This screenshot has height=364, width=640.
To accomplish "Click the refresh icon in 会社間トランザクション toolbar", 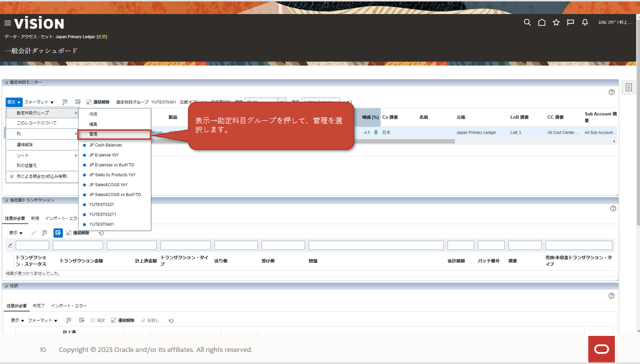I will pyautogui.click(x=101, y=233).
